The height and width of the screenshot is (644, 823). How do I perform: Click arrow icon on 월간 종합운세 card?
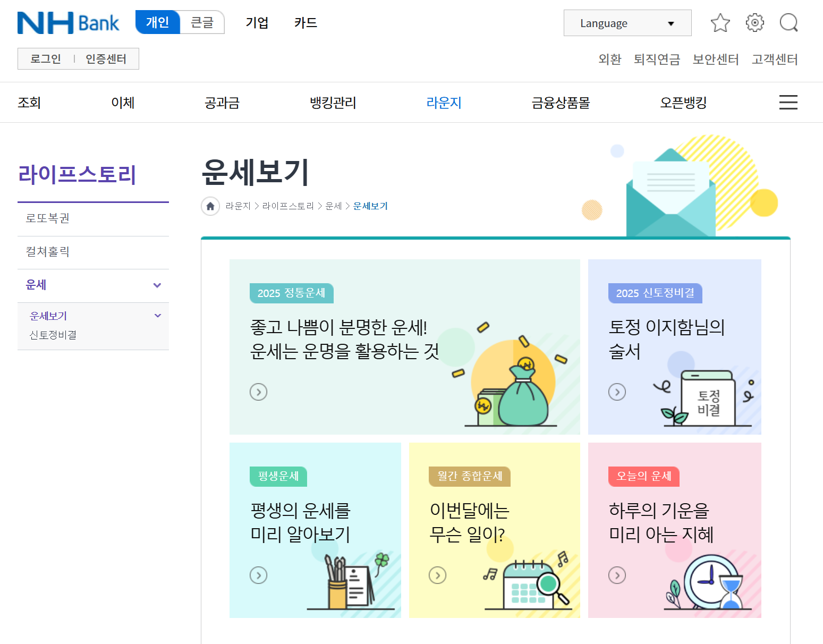tap(438, 575)
